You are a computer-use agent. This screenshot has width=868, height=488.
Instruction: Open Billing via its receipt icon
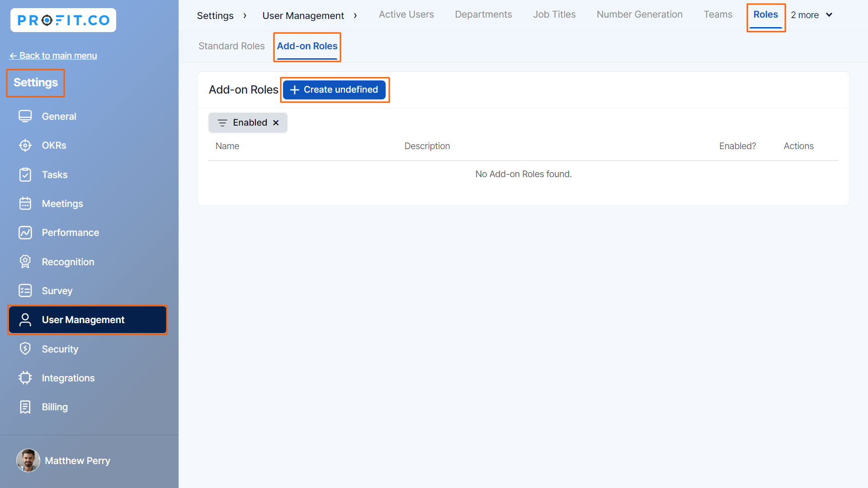coord(25,407)
